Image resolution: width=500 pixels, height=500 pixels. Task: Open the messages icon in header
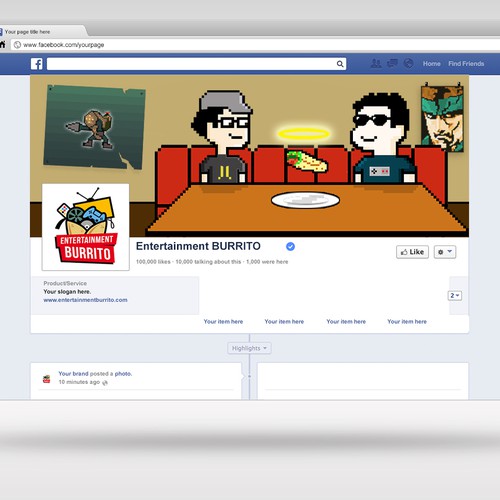392,63
